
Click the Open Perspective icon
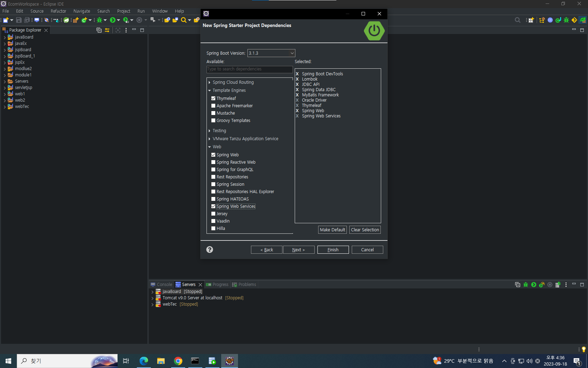click(x=531, y=20)
